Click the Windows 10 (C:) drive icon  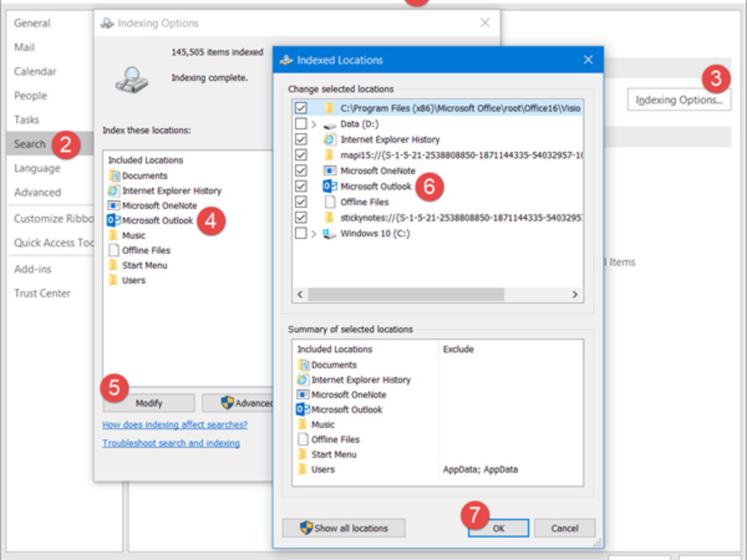coord(329,233)
